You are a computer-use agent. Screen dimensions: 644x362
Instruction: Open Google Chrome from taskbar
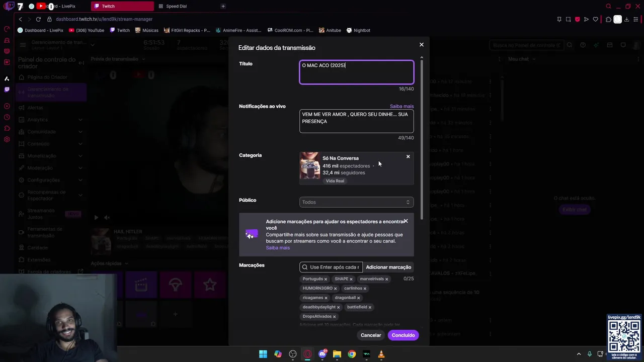coord(352,354)
